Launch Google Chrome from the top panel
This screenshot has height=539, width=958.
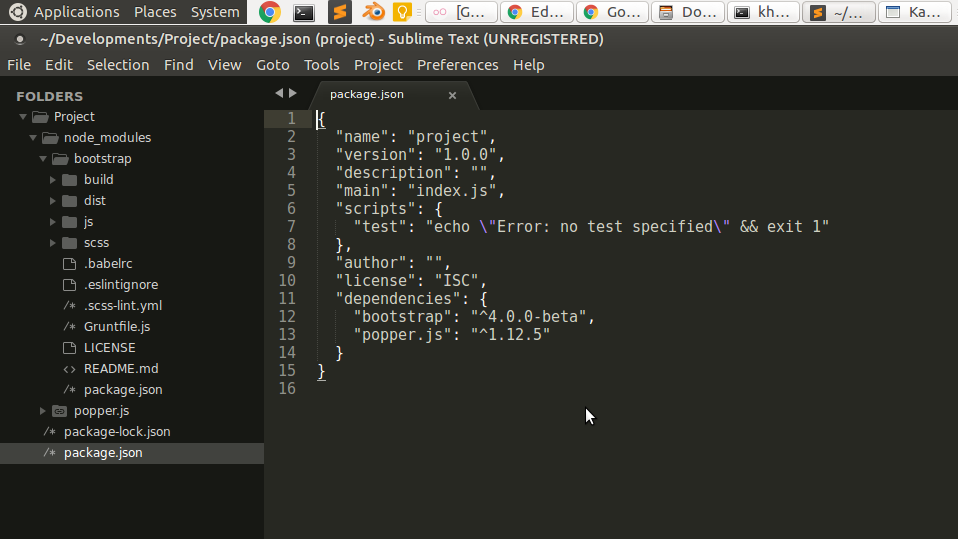tap(269, 12)
